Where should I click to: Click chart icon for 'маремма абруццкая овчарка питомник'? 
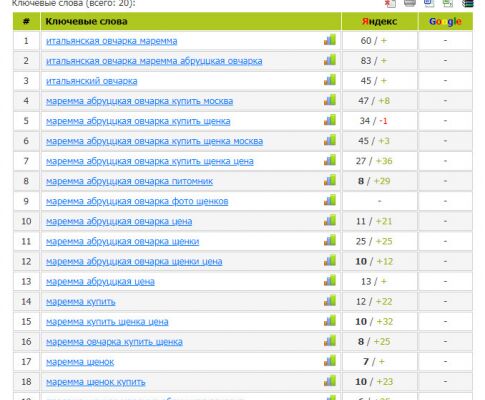tap(330, 181)
